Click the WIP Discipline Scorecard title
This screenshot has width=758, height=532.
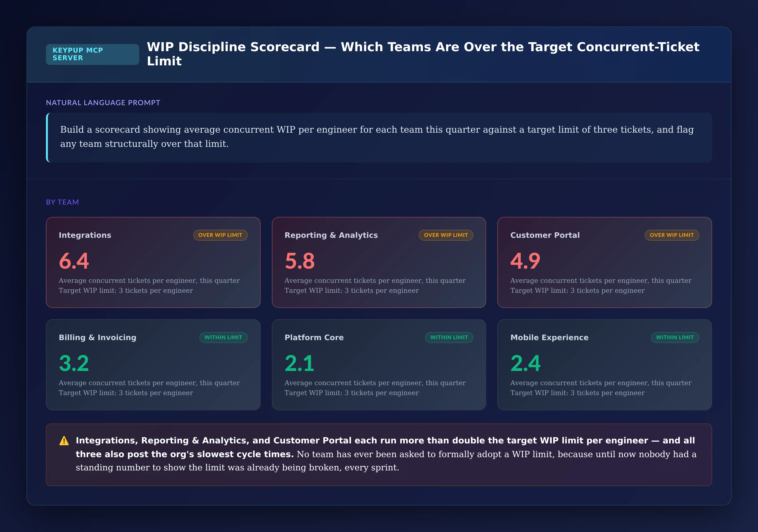[x=423, y=54]
